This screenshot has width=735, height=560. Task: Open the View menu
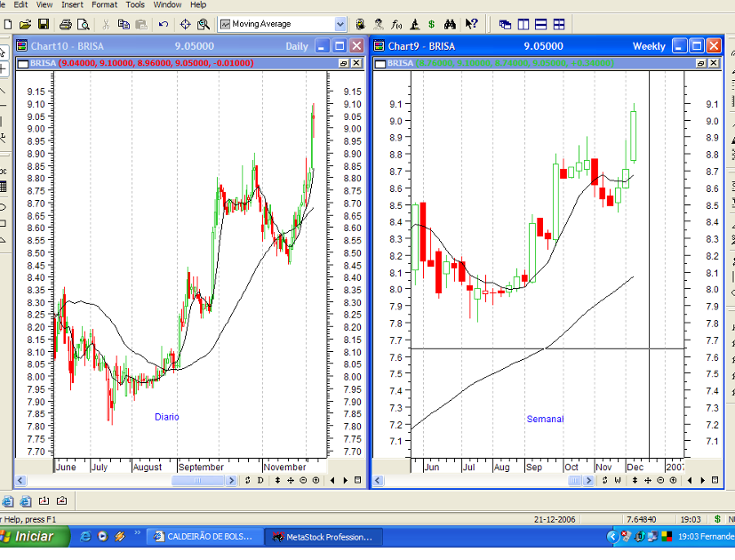pos(44,4)
